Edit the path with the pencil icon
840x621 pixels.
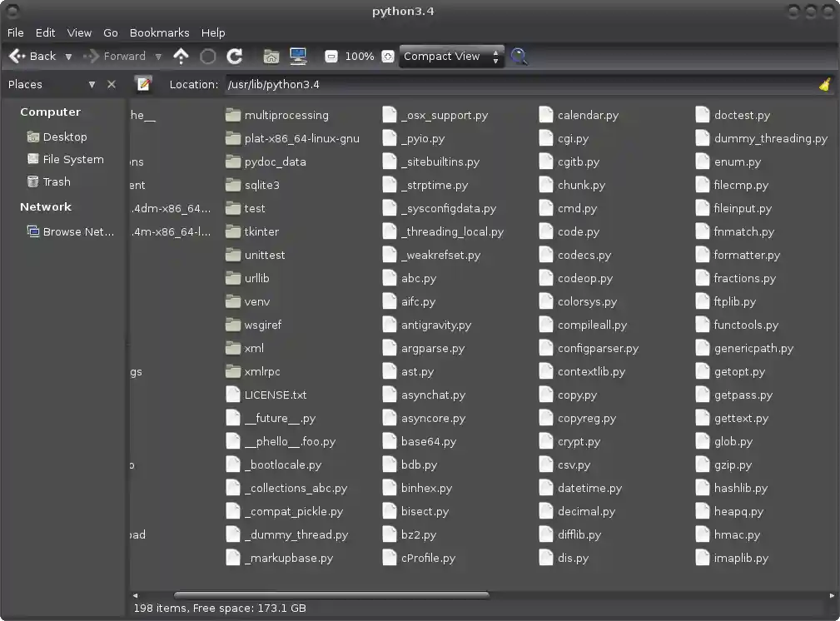click(x=143, y=83)
